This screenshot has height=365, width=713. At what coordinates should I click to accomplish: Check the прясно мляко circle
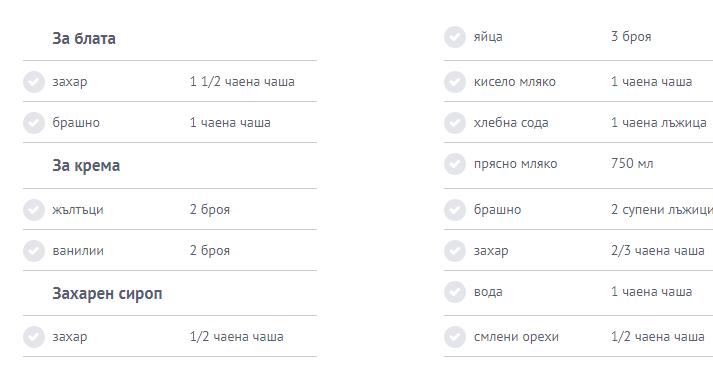(455, 164)
